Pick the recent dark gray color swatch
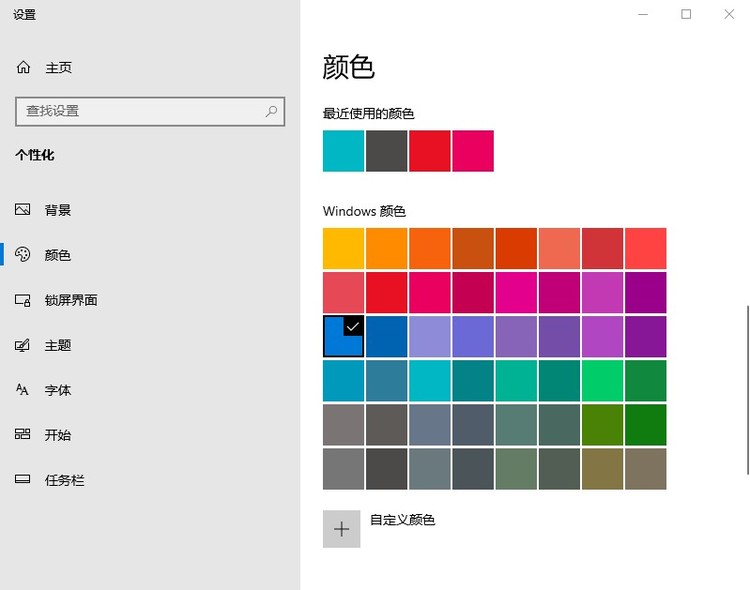Screen dimensions: 750x590 (x=386, y=151)
